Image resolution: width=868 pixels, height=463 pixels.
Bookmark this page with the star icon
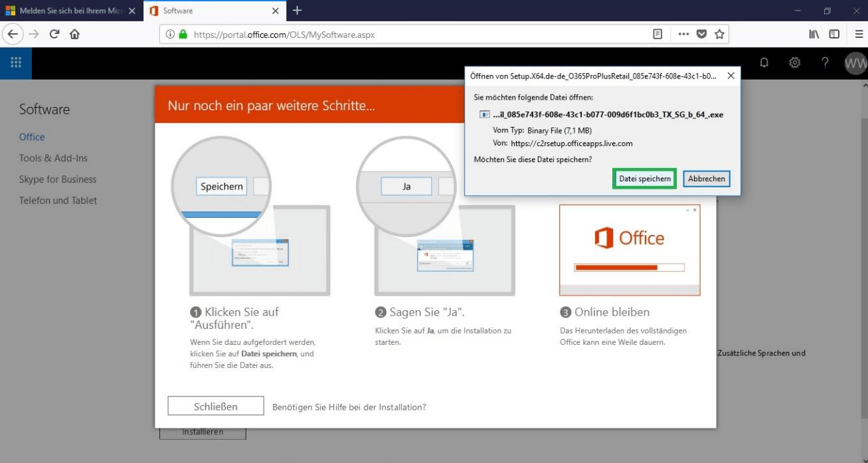pos(719,34)
